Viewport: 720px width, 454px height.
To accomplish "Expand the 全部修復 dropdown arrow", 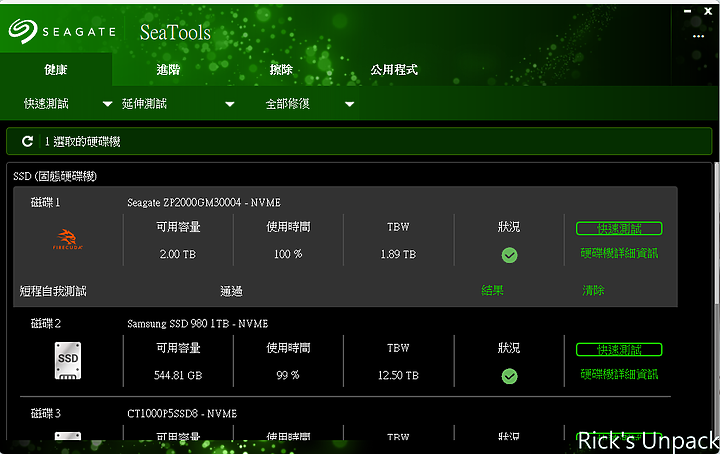I will 349,104.
